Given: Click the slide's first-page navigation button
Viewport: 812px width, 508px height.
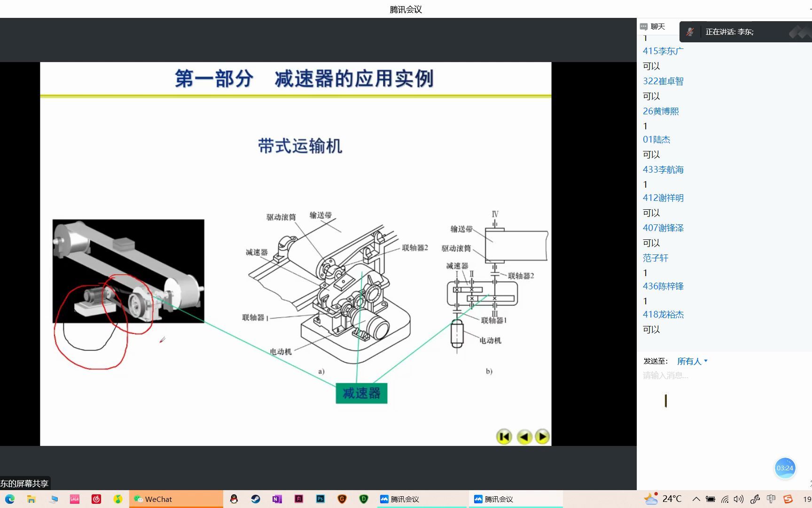Looking at the screenshot, I should point(504,437).
